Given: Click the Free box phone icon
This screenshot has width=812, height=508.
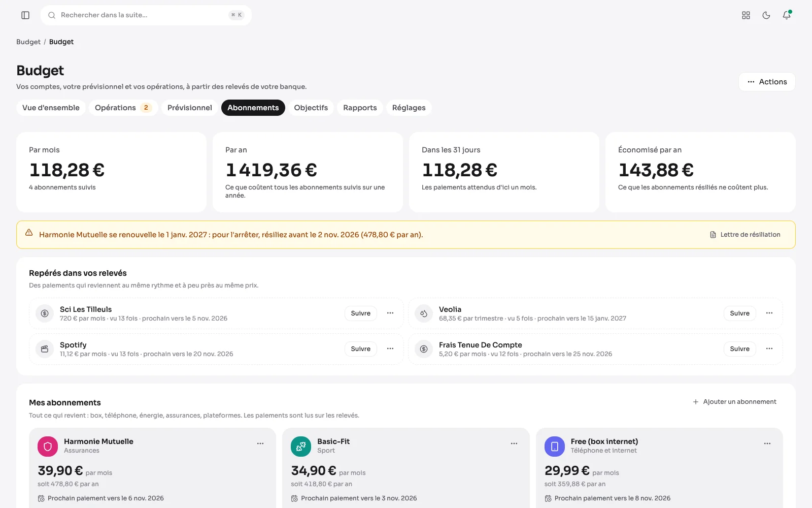Looking at the screenshot, I should coord(555,447).
